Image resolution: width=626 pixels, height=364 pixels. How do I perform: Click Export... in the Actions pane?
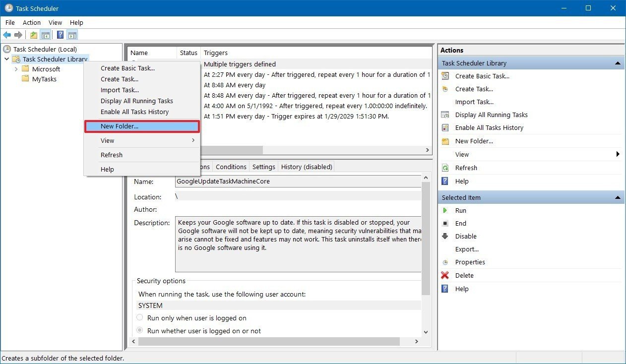pyautogui.click(x=467, y=249)
